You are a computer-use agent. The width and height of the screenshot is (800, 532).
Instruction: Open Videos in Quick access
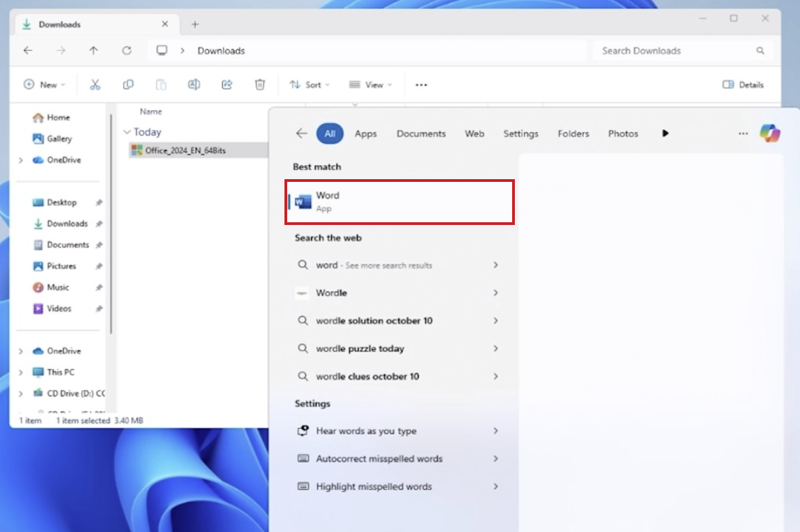(51, 308)
